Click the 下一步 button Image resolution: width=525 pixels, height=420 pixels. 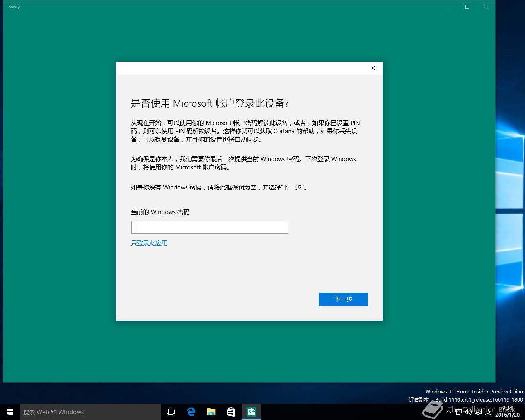point(343,299)
